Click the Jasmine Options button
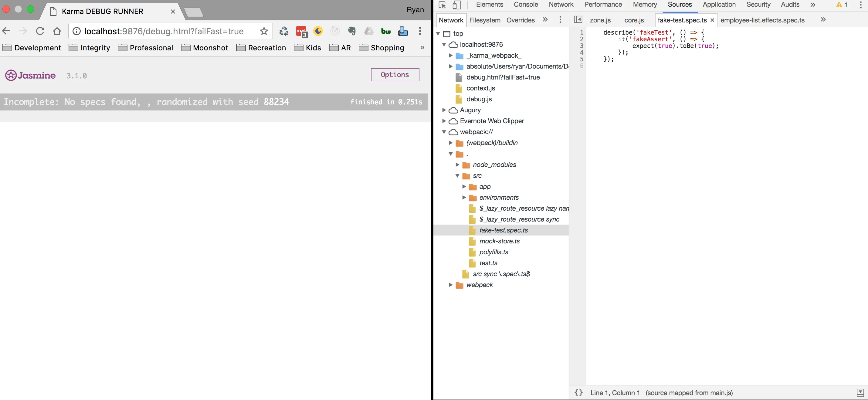The height and width of the screenshot is (400, 868). 395,75
